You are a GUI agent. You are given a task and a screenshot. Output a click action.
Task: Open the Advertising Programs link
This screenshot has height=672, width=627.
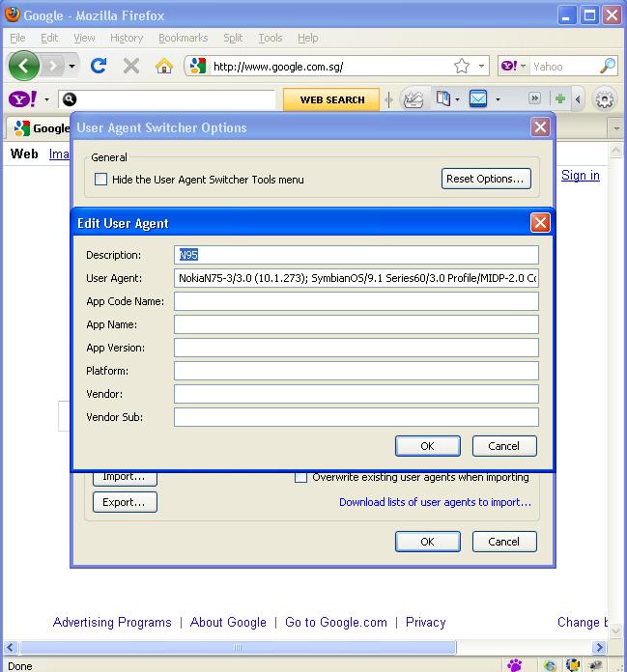pos(112,622)
